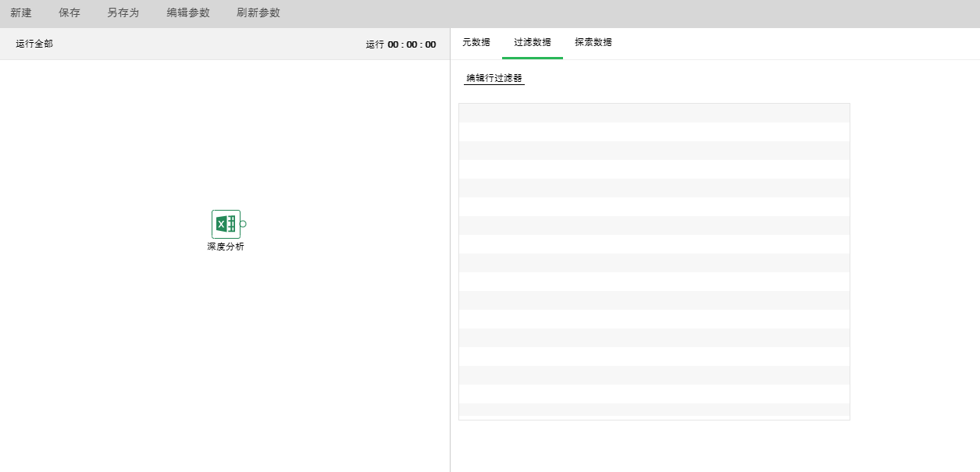The height and width of the screenshot is (472, 980).
Task: Select the 过滤数据 tab
Action: [532, 42]
